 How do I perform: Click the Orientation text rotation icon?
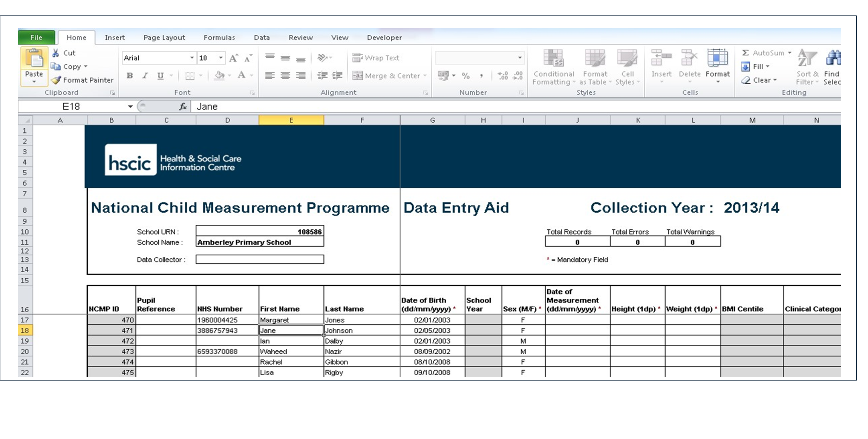[323, 58]
